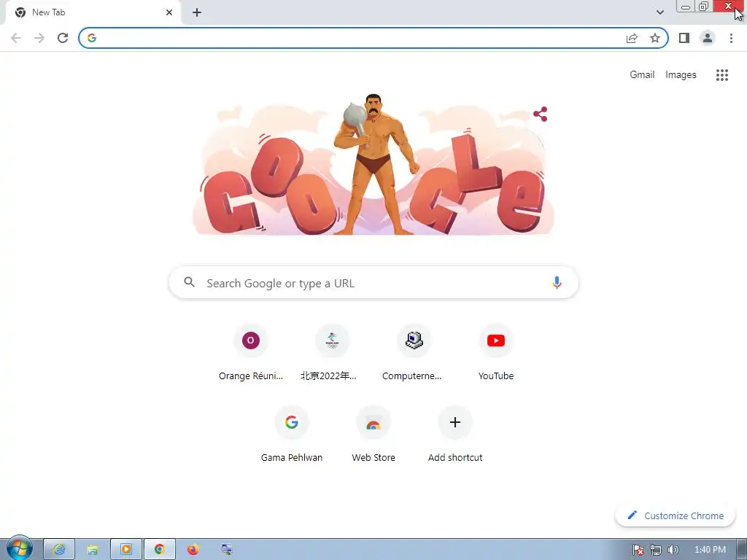Open the Google apps grid
This screenshot has height=560, width=747.
tap(722, 75)
